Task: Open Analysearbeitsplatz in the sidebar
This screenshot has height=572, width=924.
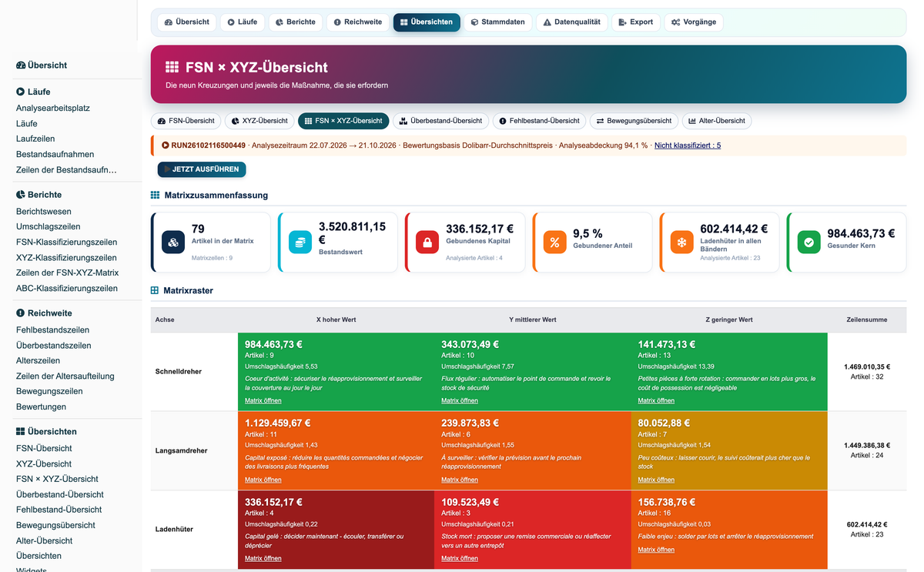Action: tap(53, 109)
